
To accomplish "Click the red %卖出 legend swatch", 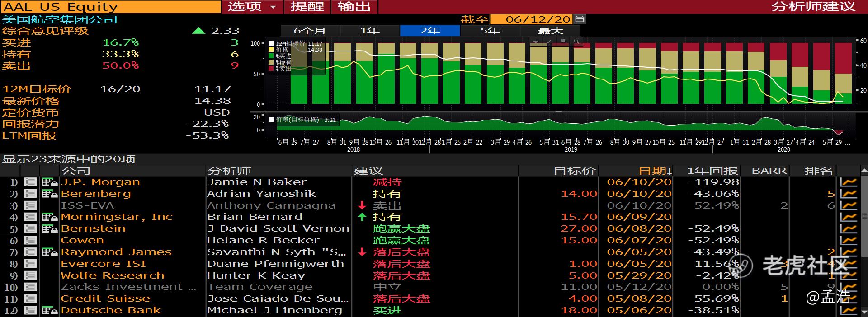I will (x=271, y=69).
